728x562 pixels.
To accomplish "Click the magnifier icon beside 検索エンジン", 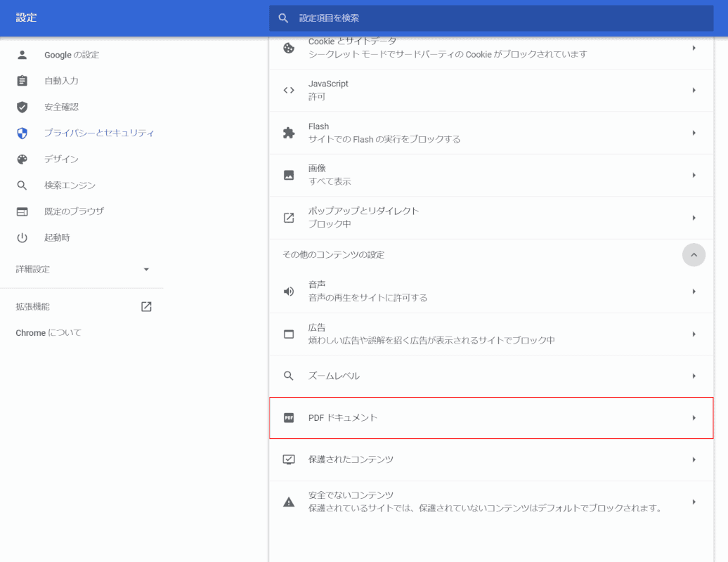I will (22, 185).
